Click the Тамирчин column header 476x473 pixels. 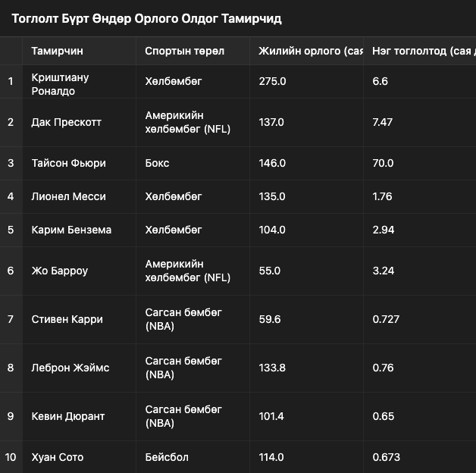point(80,51)
